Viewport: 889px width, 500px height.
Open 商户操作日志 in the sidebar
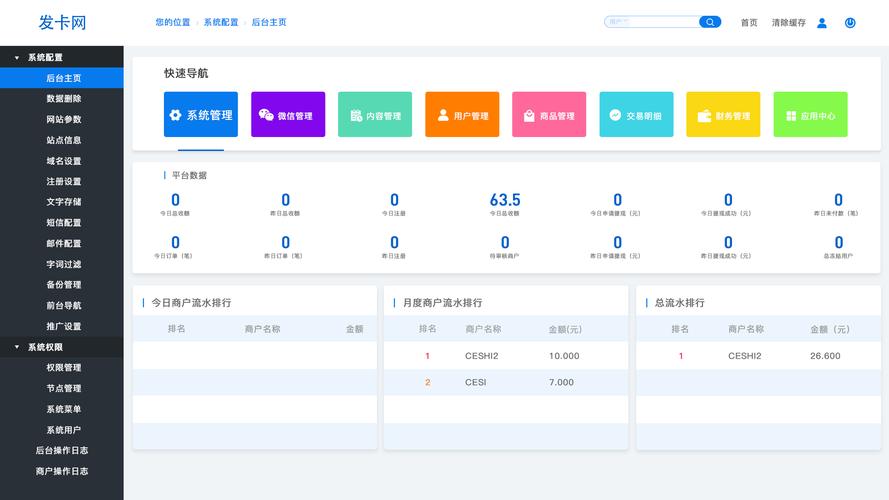[62, 471]
